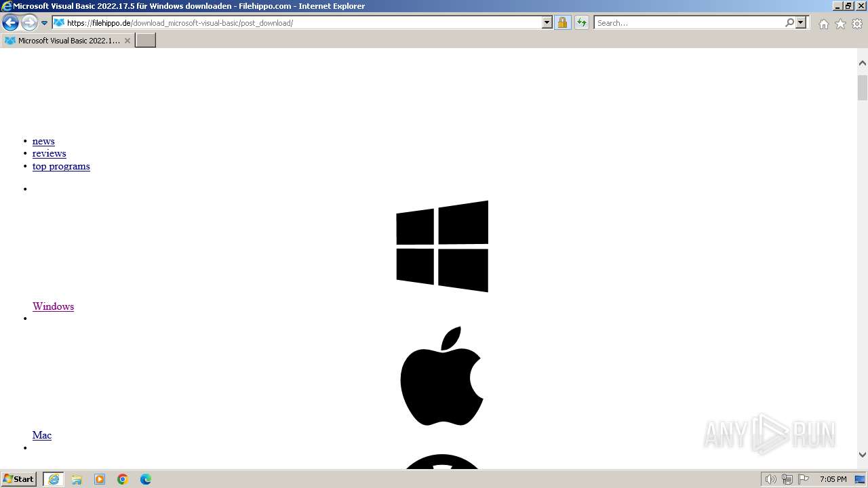Open the recent pages dropdown arrow
The height and width of the screenshot is (488, 868).
tap(45, 23)
